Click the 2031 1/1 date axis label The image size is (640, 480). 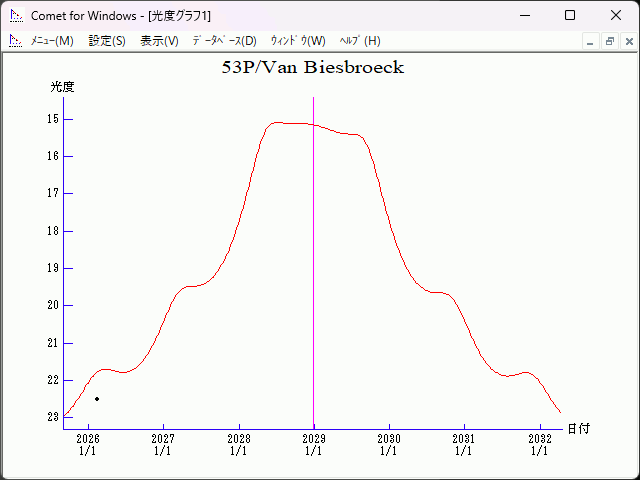pyautogui.click(x=464, y=445)
